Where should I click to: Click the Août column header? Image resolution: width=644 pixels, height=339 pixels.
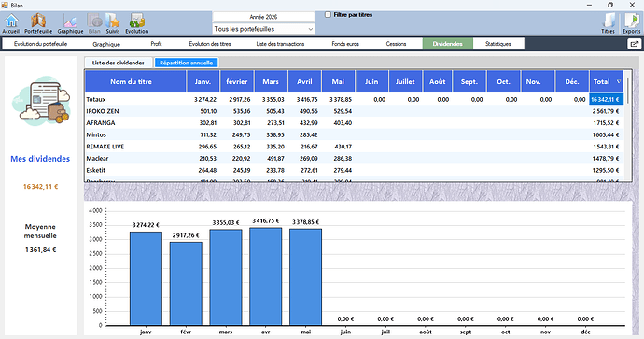pos(438,81)
